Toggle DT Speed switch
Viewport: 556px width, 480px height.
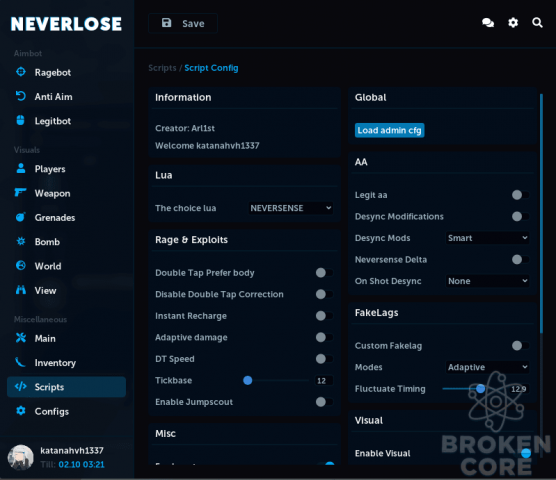pos(324,359)
